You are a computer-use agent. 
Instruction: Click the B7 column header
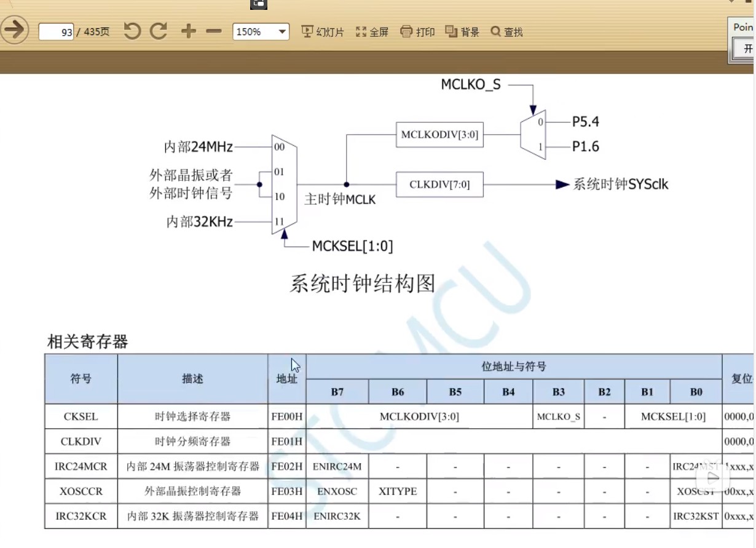[x=337, y=392]
